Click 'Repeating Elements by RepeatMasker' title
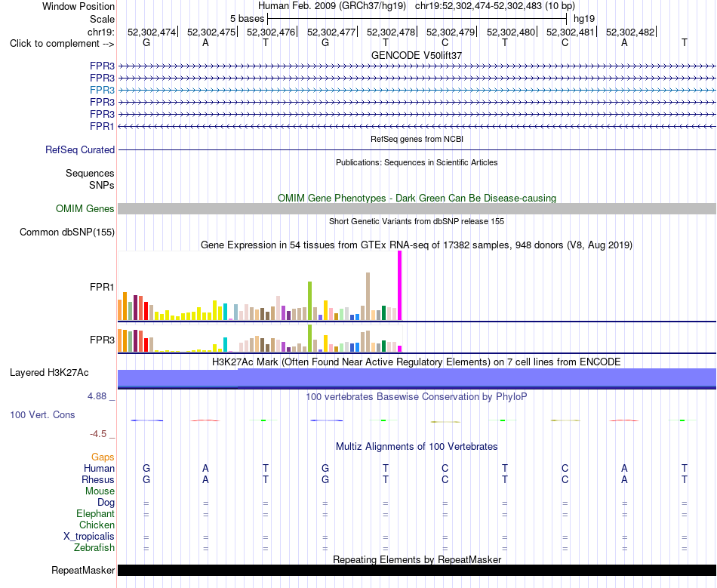The height and width of the screenshot is (588, 717). click(417, 559)
